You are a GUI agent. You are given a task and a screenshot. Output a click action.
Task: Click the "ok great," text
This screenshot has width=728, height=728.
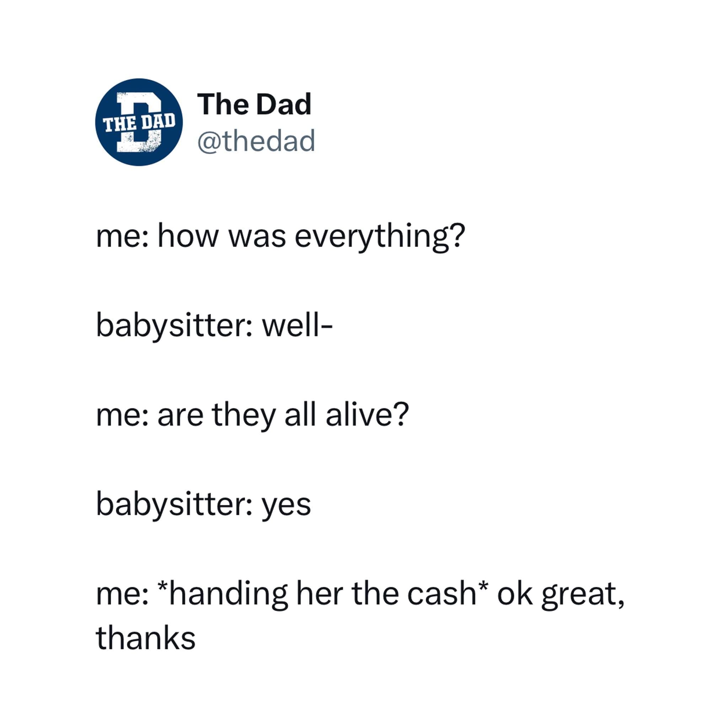[561, 594]
